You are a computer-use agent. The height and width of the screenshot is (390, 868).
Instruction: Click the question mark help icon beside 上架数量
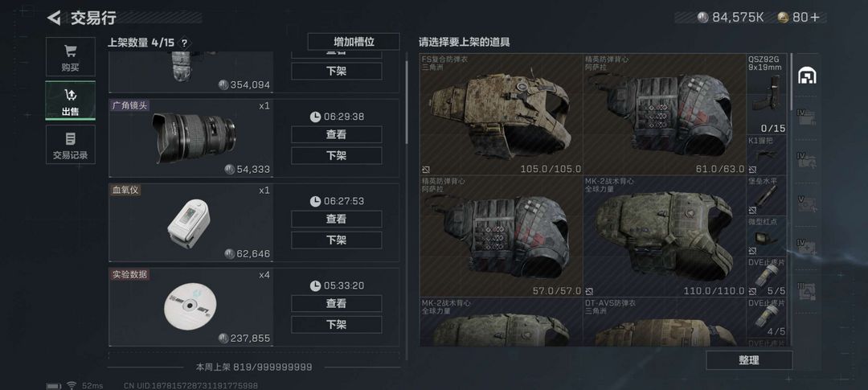[x=184, y=43]
